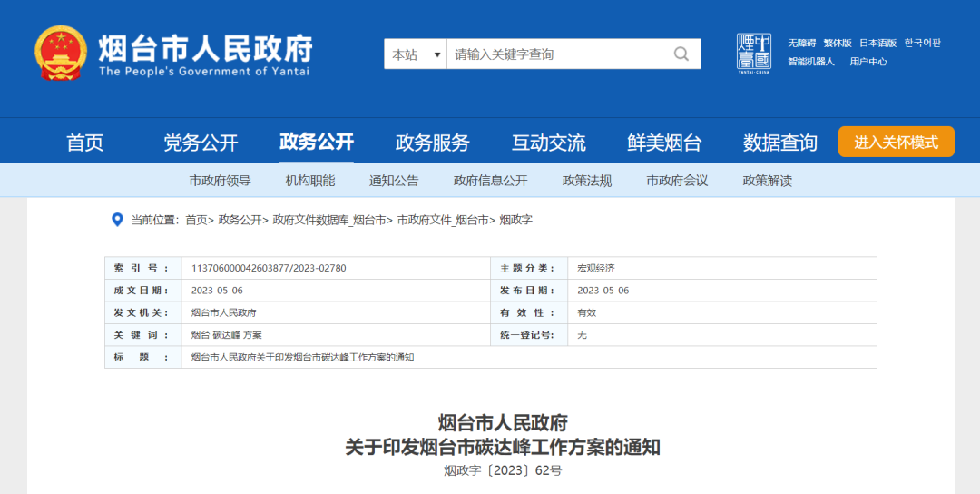980x494 pixels.
Task: Switch to the 繁体版 site version
Action: [x=838, y=43]
